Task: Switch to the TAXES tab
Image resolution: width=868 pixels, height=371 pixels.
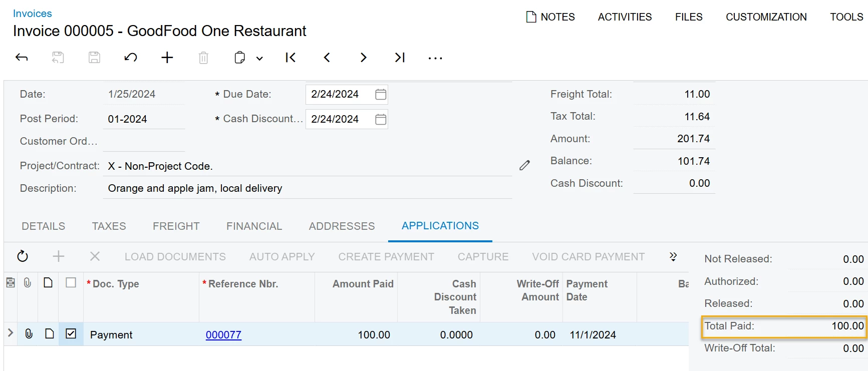Action: (x=109, y=226)
